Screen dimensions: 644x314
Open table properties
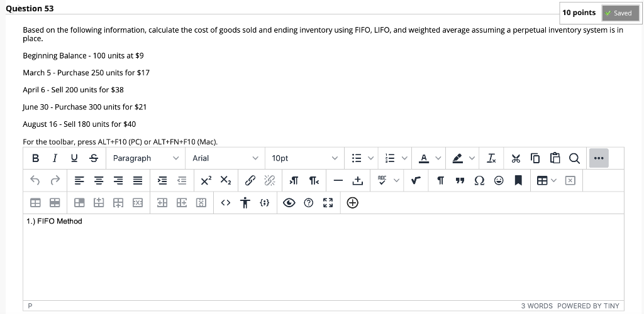tap(35, 202)
